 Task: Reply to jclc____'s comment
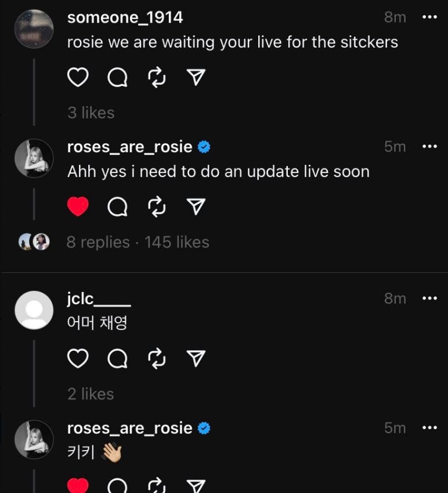click(x=118, y=359)
